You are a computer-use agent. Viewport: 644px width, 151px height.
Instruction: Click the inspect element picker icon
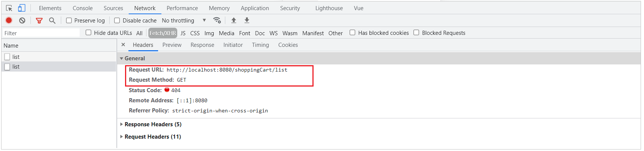(x=9, y=8)
